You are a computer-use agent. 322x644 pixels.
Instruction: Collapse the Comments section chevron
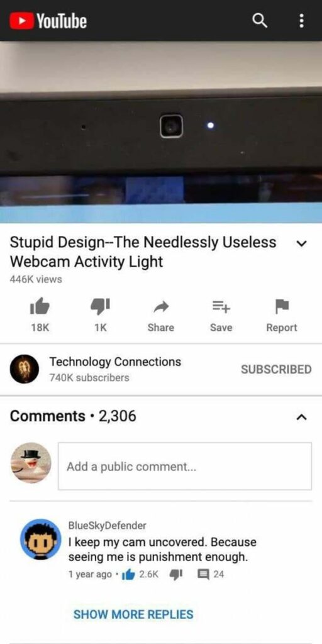(x=301, y=418)
